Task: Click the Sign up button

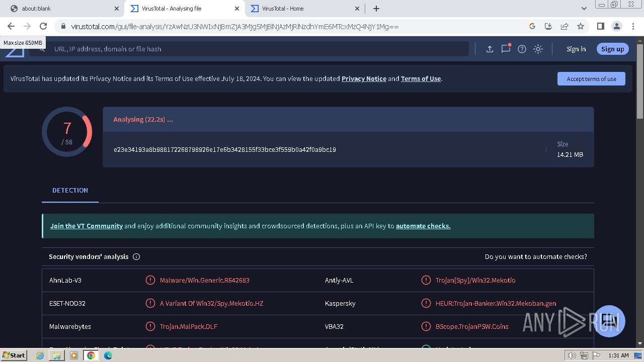Action: coord(612,49)
